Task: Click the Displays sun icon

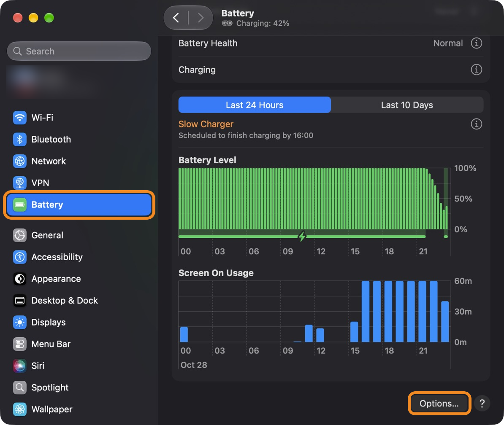Action: pos(19,322)
